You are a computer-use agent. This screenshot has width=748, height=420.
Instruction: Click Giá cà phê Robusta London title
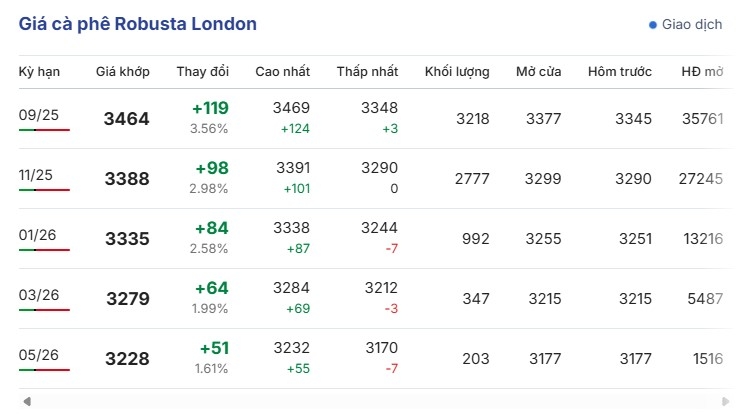click(138, 24)
